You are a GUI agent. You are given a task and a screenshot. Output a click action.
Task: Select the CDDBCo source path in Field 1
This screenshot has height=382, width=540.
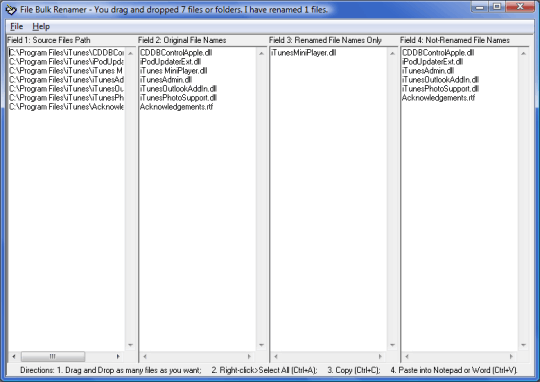66,53
